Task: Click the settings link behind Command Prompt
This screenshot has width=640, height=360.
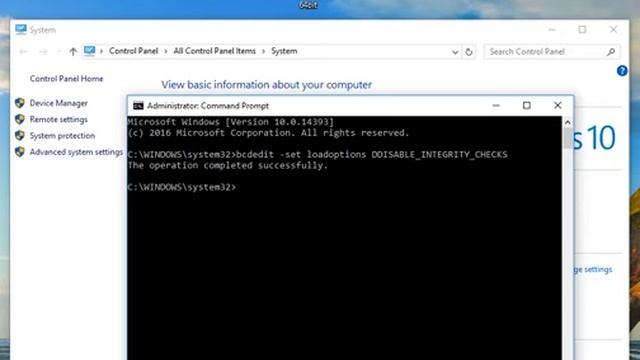Action: tap(593, 270)
